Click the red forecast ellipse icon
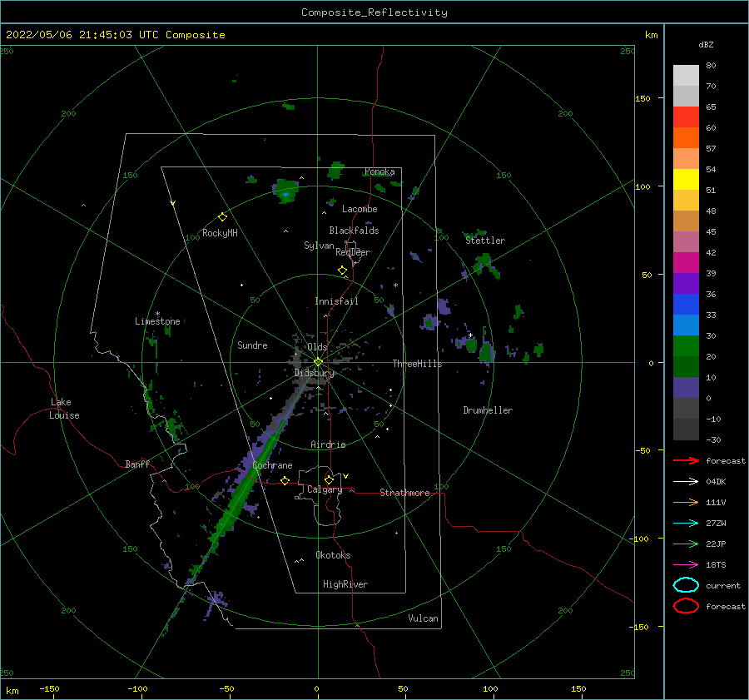The height and width of the screenshot is (700, 749). tap(686, 606)
